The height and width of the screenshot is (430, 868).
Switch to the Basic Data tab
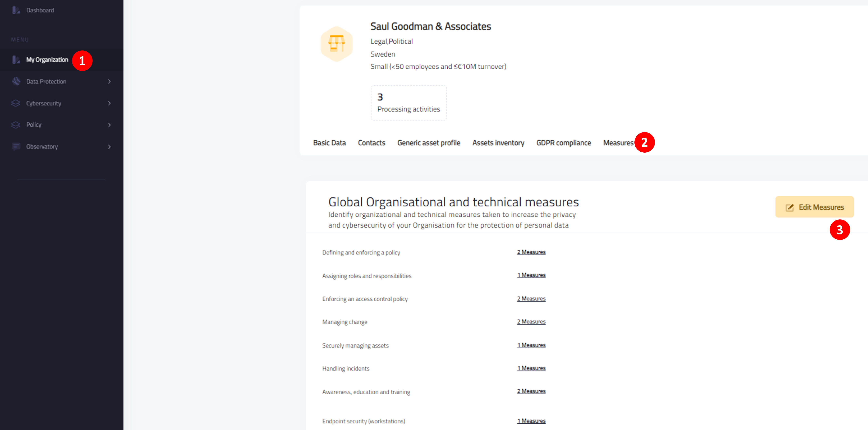[329, 143]
